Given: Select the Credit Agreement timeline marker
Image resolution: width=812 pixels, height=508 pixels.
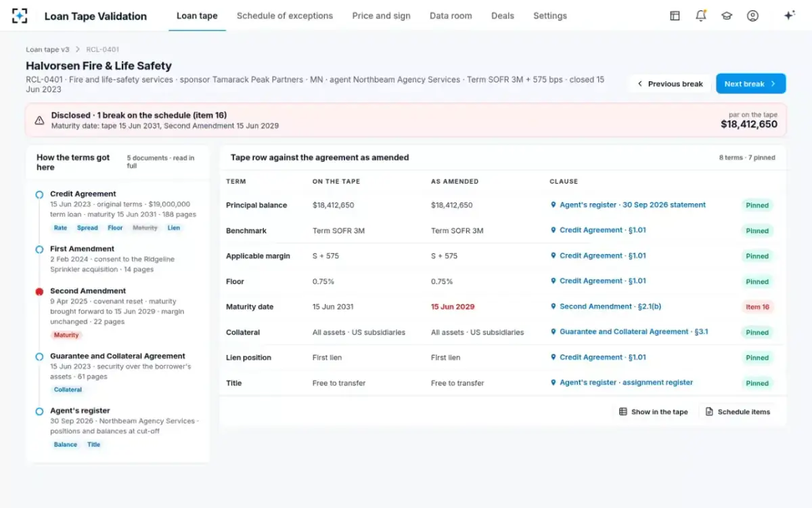Looking at the screenshot, I should point(40,195).
